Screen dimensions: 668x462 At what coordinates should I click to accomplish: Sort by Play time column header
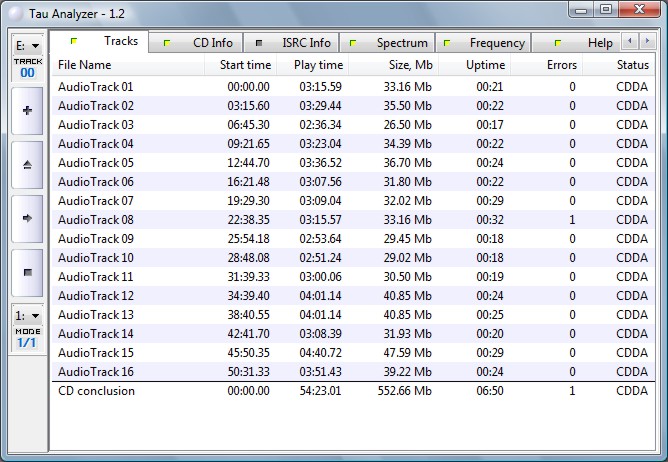(318, 65)
